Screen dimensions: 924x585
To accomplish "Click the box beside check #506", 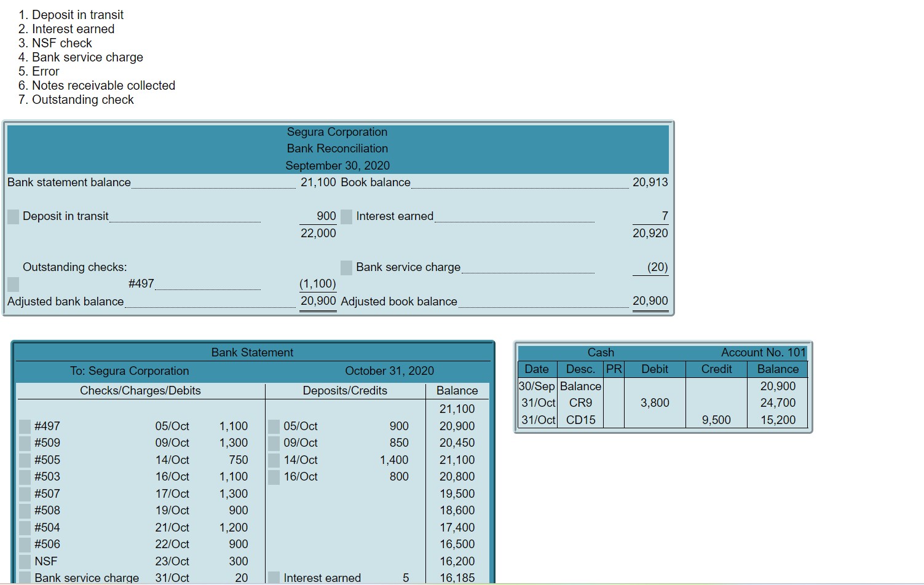I will 25,544.
